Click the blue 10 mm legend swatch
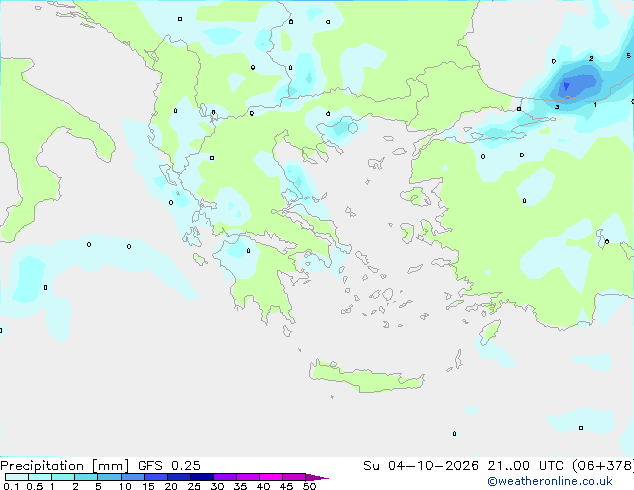Image resolution: width=634 pixels, height=490 pixels. pos(133,477)
